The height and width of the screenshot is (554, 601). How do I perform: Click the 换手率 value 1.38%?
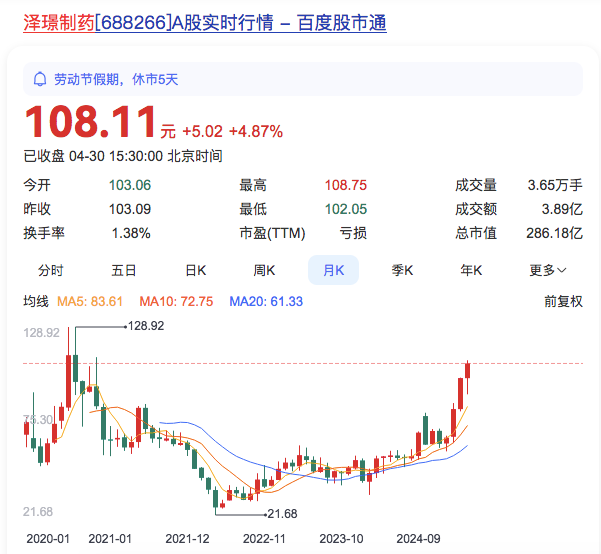(x=131, y=233)
